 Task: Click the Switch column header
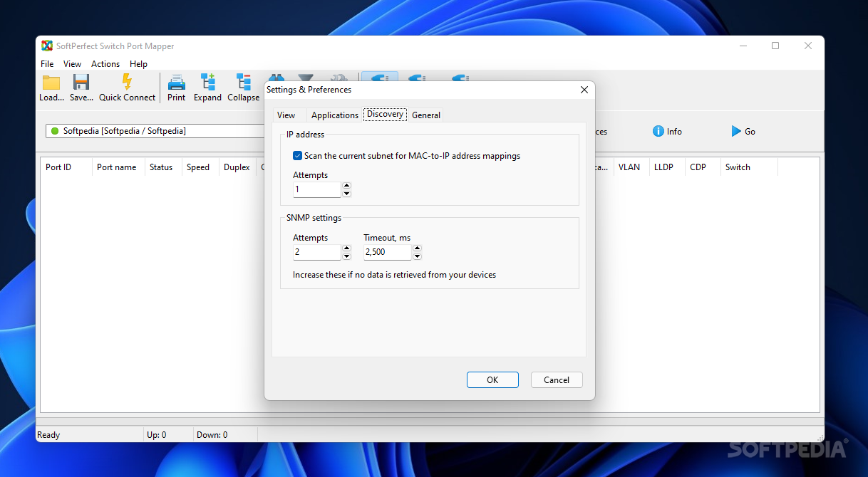click(749, 167)
